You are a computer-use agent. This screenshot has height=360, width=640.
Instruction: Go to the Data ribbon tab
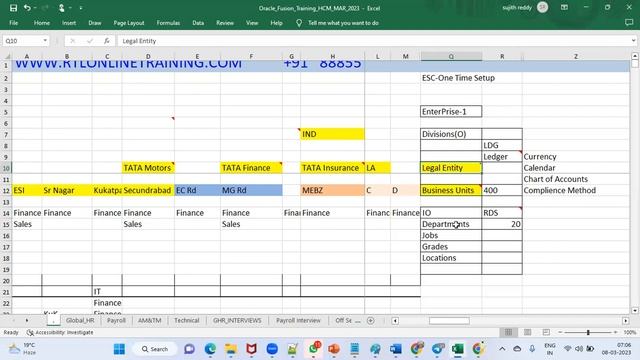pos(198,23)
